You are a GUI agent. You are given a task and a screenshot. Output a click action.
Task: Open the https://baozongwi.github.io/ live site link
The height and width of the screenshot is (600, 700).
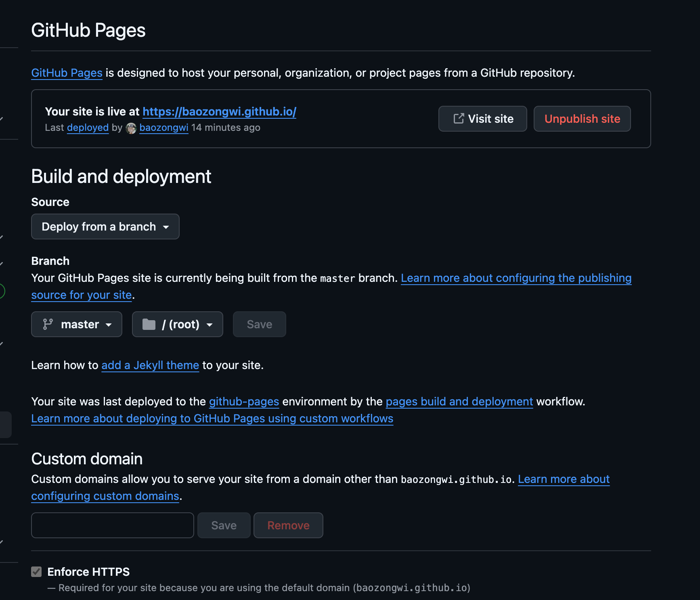pyautogui.click(x=219, y=111)
